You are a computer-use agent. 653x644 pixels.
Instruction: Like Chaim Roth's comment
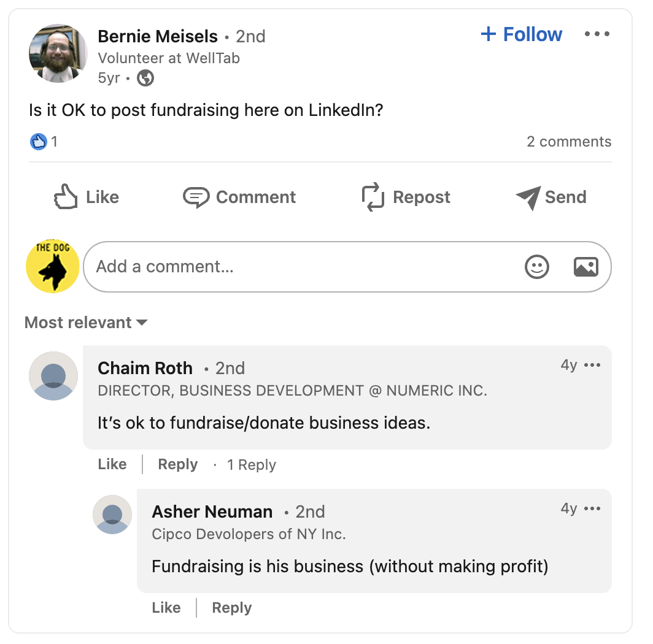coord(112,464)
